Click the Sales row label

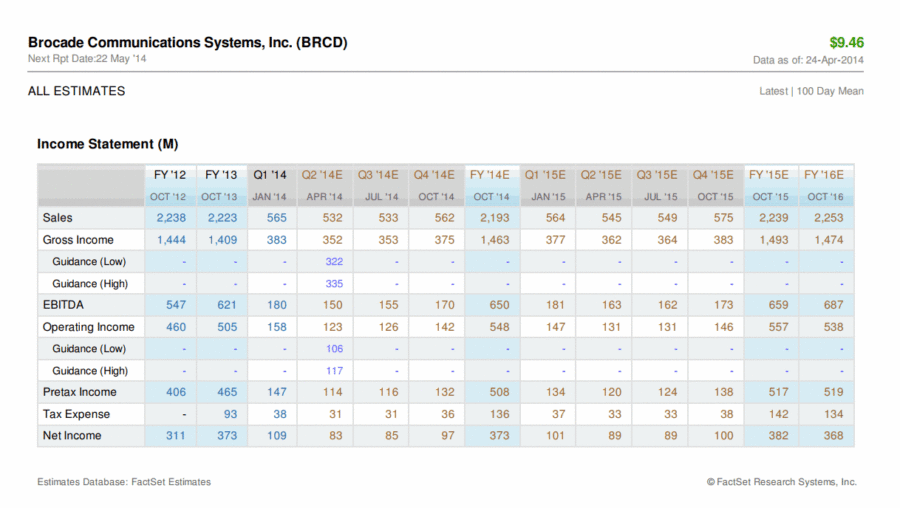click(x=57, y=218)
